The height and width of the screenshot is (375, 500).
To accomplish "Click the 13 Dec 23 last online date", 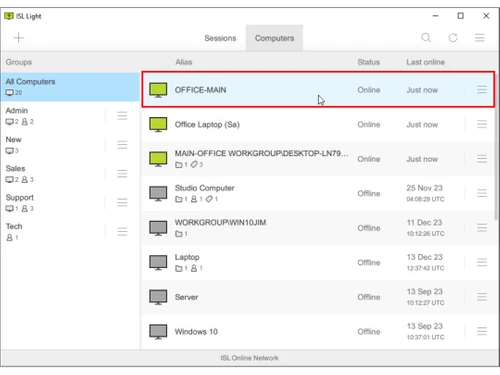I will click(x=424, y=257).
